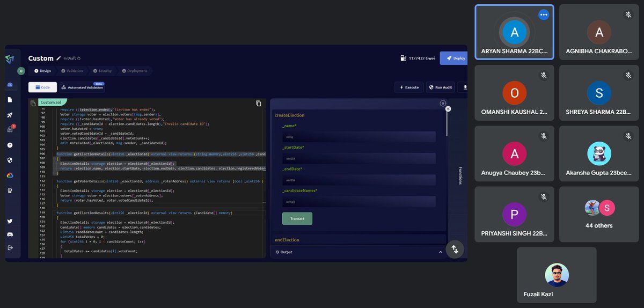Open the dashboard icon in sidebar
This screenshot has width=644, height=308.
10,85
